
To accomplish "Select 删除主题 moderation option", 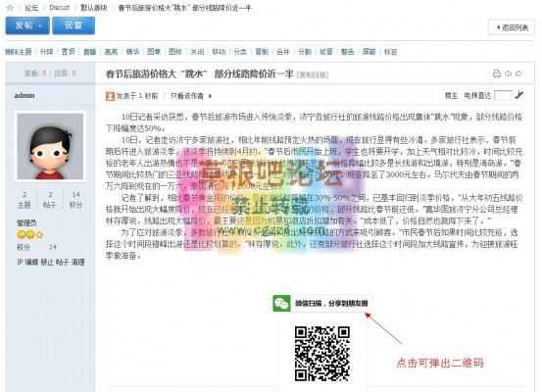I will [19, 52].
